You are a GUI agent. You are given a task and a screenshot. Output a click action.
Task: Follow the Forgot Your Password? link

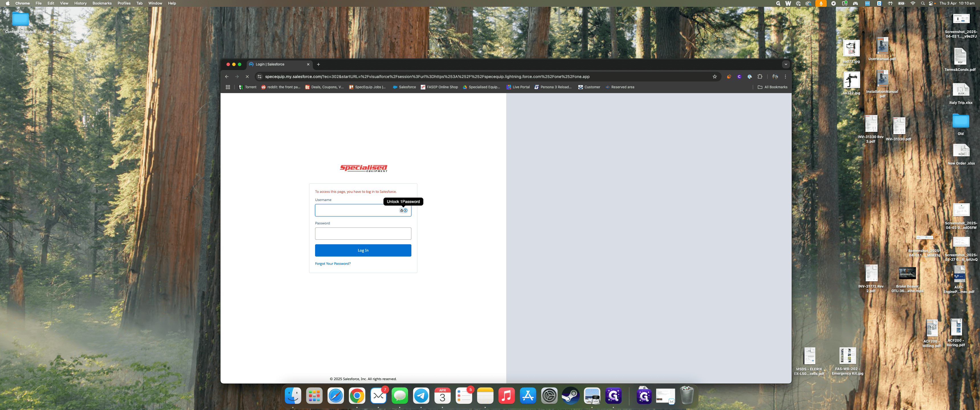tap(333, 264)
